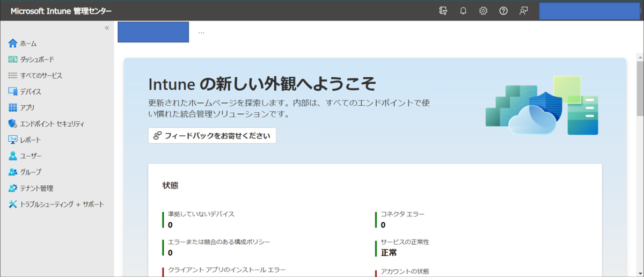Viewport: 644px width, 277px height.
Task: Click the エンドポイント セキュリティ shield icon
Action: coord(13,124)
